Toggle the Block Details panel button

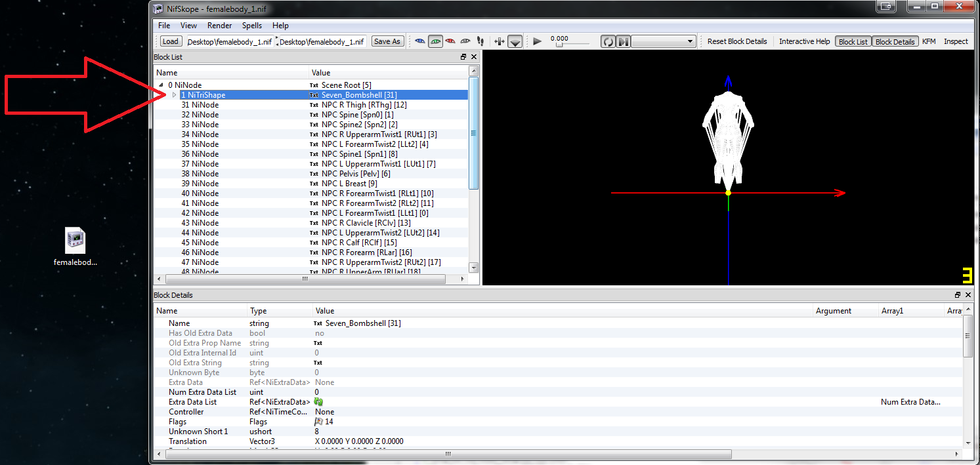pos(895,41)
